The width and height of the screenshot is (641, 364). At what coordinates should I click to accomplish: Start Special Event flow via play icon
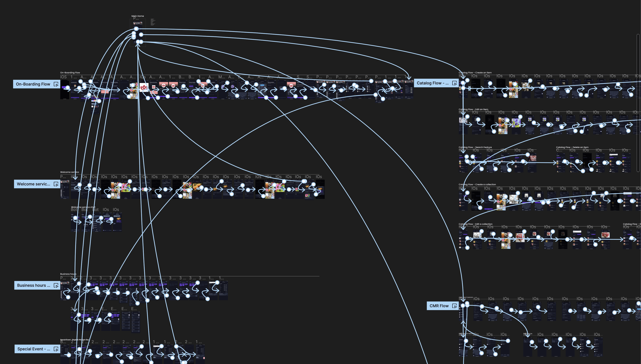(56, 349)
